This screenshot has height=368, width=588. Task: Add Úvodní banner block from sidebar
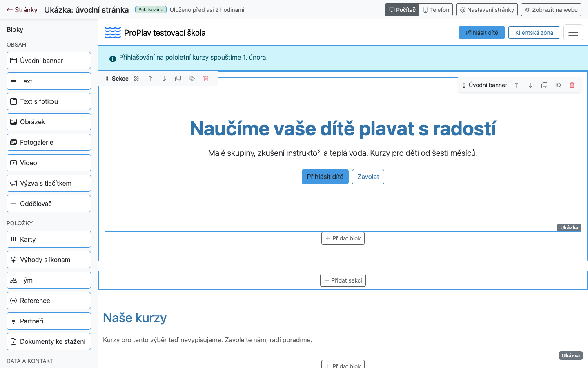click(x=49, y=61)
